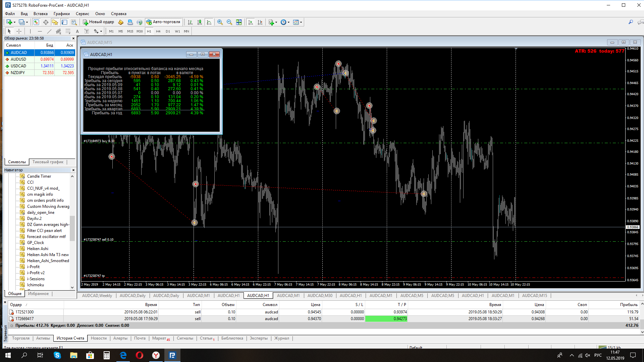Toggle the D1 timeframe button
644x362 pixels.
(x=167, y=31)
